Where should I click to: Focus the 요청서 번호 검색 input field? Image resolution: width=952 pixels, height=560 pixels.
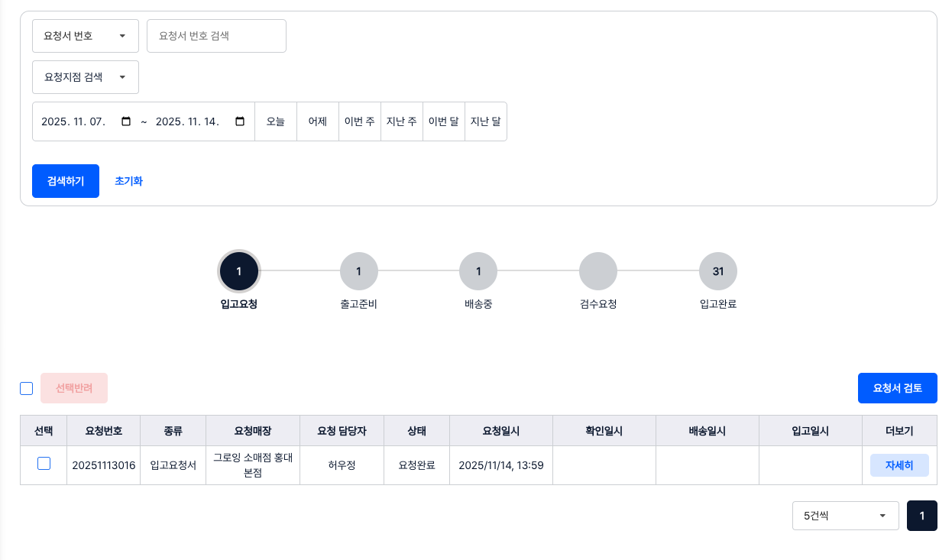pyautogui.click(x=216, y=36)
